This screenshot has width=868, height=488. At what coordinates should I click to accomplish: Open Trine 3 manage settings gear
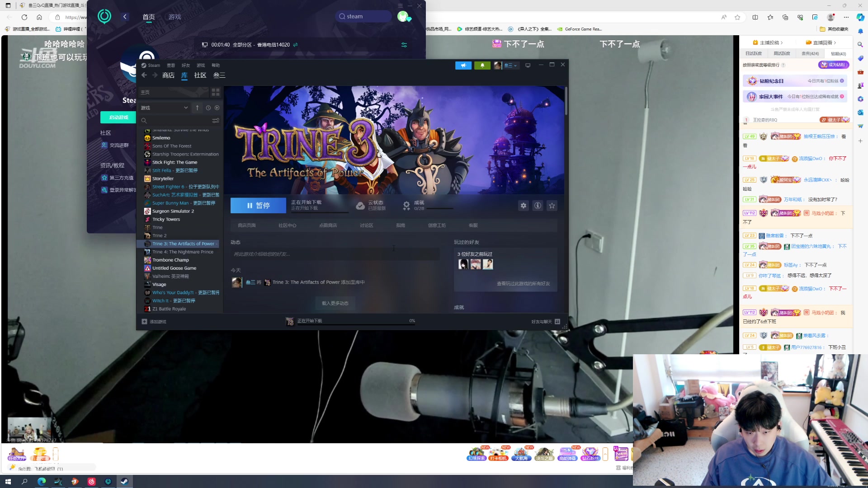(x=523, y=206)
